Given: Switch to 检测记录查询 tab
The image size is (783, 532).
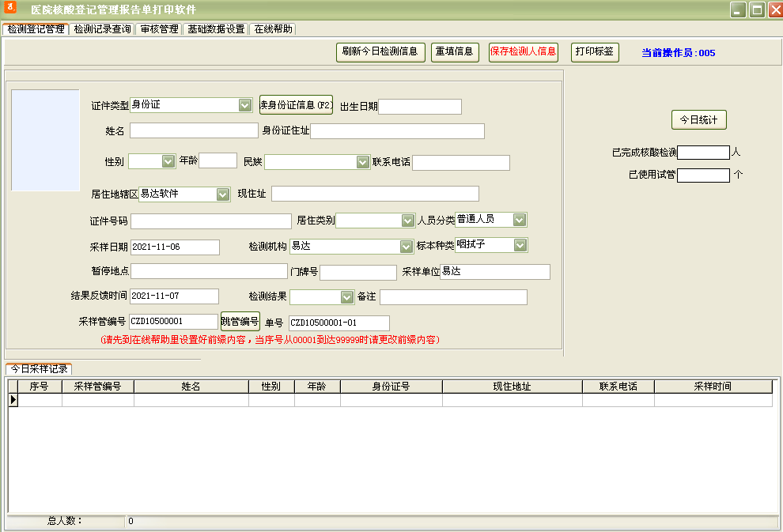Looking at the screenshot, I should (102, 29).
